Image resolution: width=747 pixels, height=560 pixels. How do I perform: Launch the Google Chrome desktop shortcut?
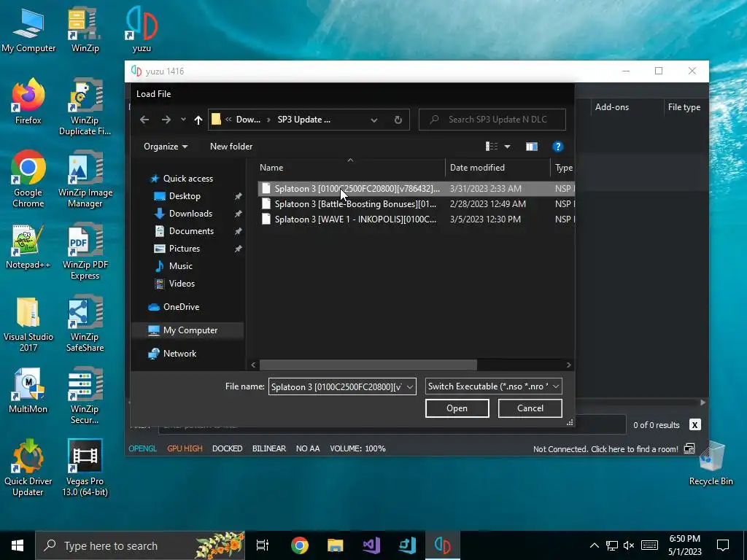click(x=28, y=179)
